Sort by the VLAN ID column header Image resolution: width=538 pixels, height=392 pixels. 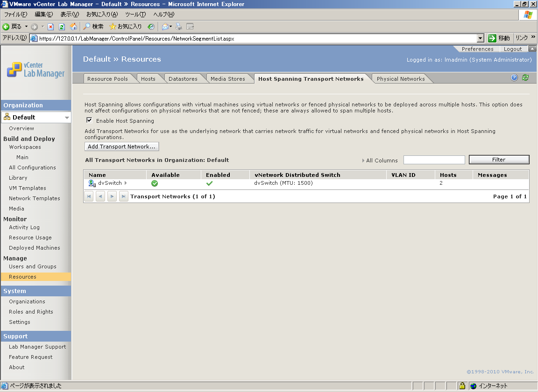(x=403, y=175)
